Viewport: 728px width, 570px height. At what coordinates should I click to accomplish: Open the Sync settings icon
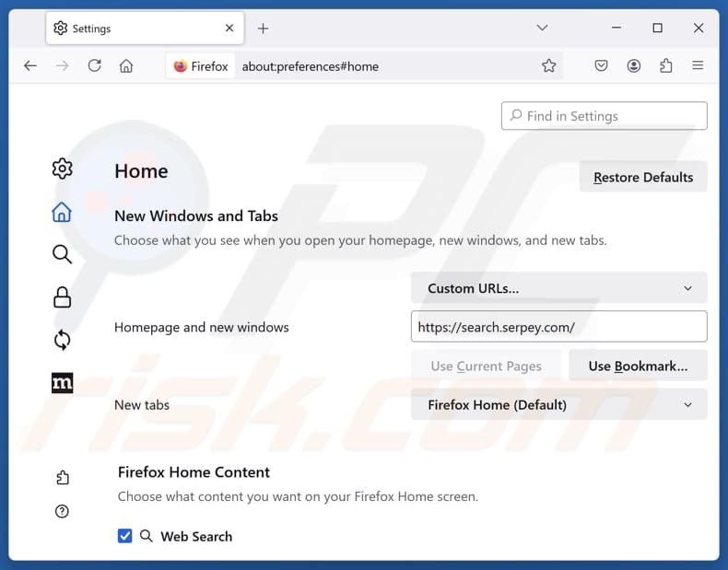click(x=62, y=340)
